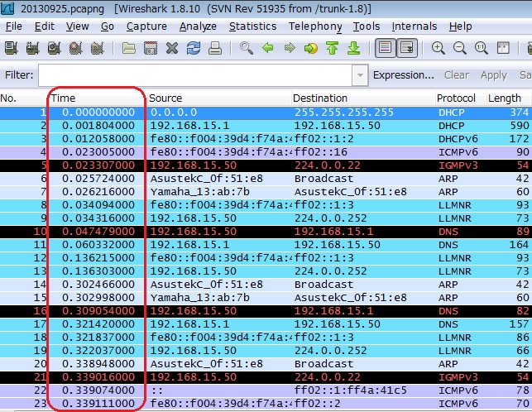Select packet 16 DNS length 82

(266, 311)
